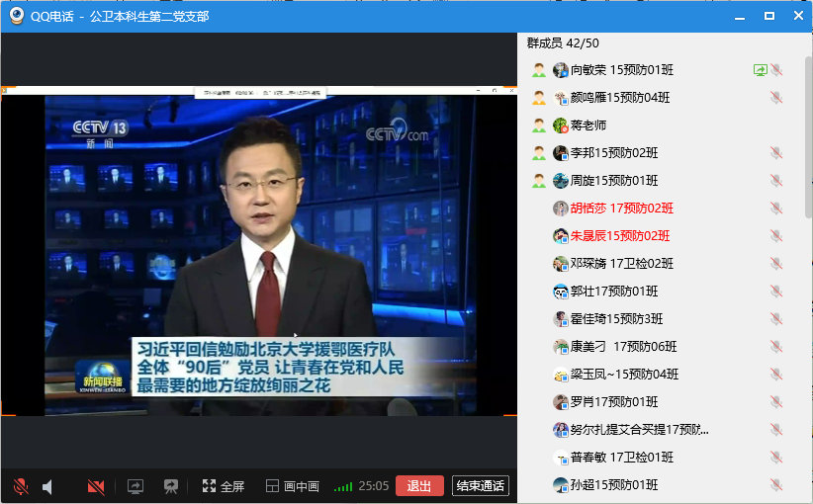The width and height of the screenshot is (813, 504).
Task: Click the speaker volume icon
Action: click(47, 486)
